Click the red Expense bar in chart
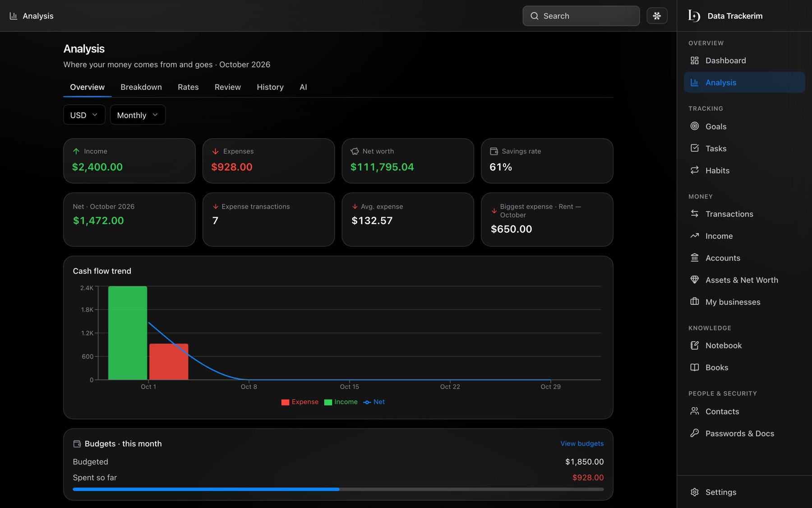Image resolution: width=812 pixels, height=508 pixels. 169,362
